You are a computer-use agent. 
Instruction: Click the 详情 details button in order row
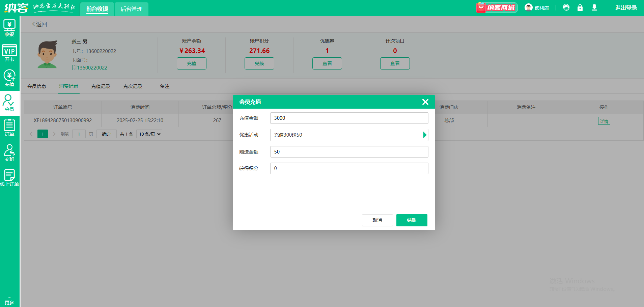pos(604,121)
